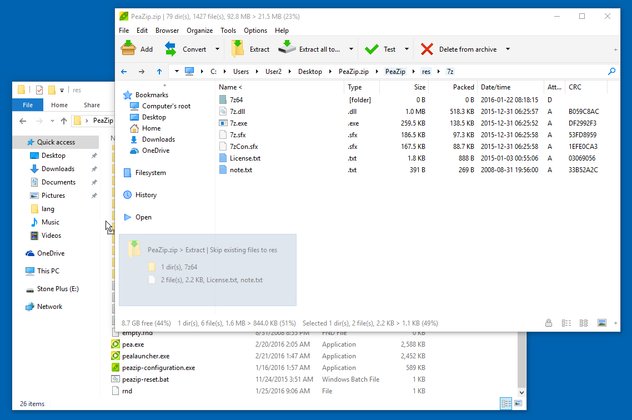Open the Options menu
Screen dimensions: 632x420
tap(255, 30)
